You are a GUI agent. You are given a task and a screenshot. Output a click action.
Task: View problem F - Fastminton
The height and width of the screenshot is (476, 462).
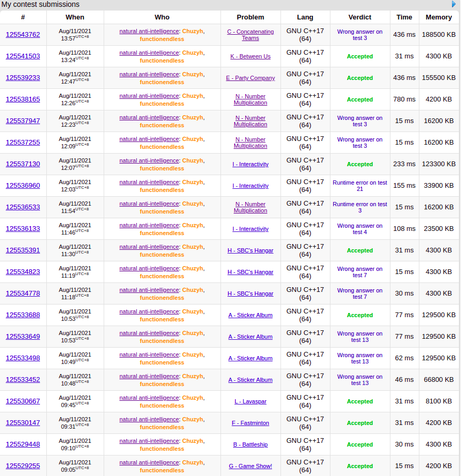click(250, 423)
